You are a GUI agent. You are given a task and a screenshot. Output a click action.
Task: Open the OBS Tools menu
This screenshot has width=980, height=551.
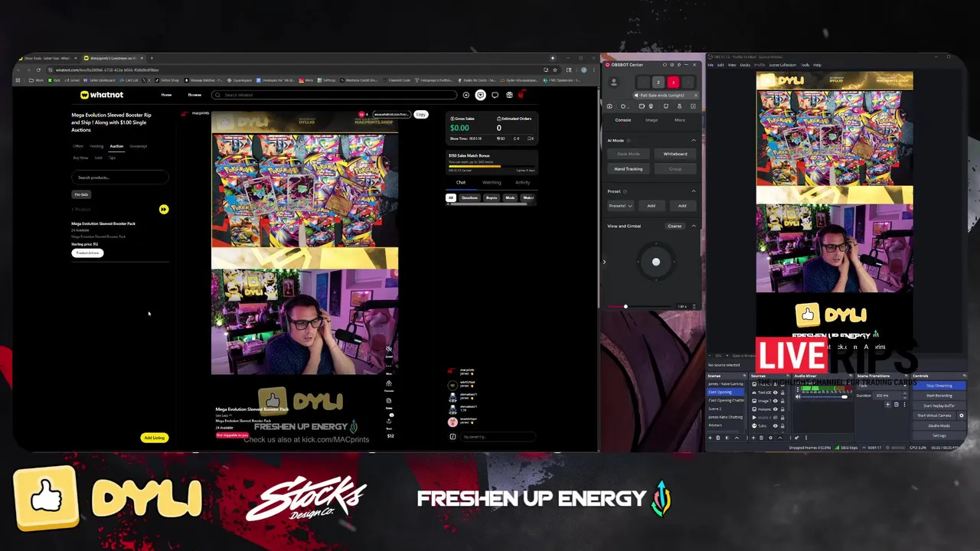(x=805, y=65)
